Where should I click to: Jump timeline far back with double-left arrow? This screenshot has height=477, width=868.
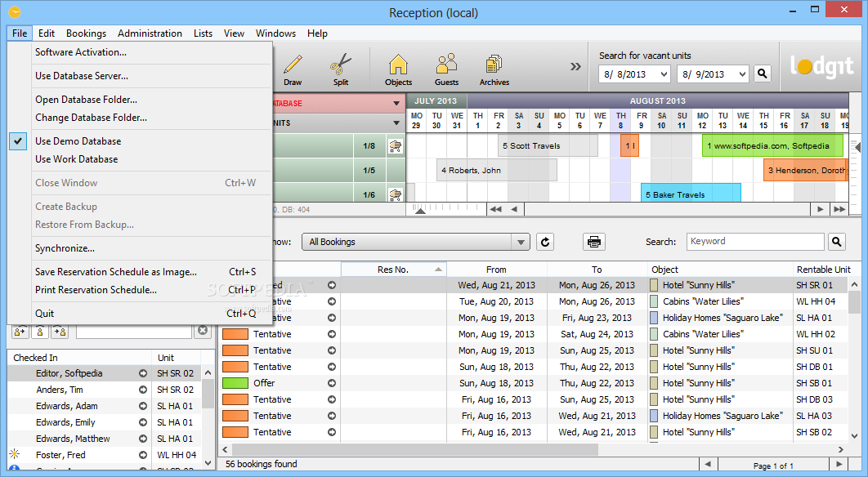(495, 209)
